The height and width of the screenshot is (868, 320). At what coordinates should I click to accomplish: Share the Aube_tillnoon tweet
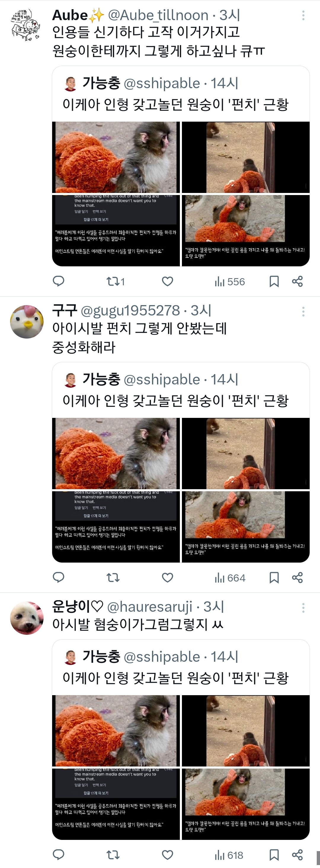click(x=297, y=281)
